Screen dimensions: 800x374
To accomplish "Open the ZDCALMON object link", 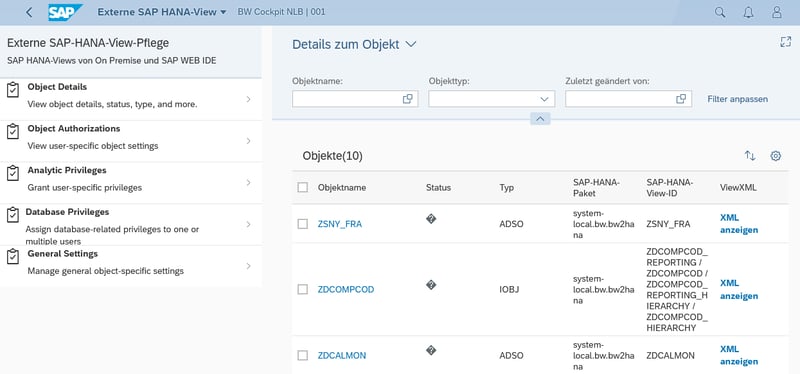I will tap(342, 356).
